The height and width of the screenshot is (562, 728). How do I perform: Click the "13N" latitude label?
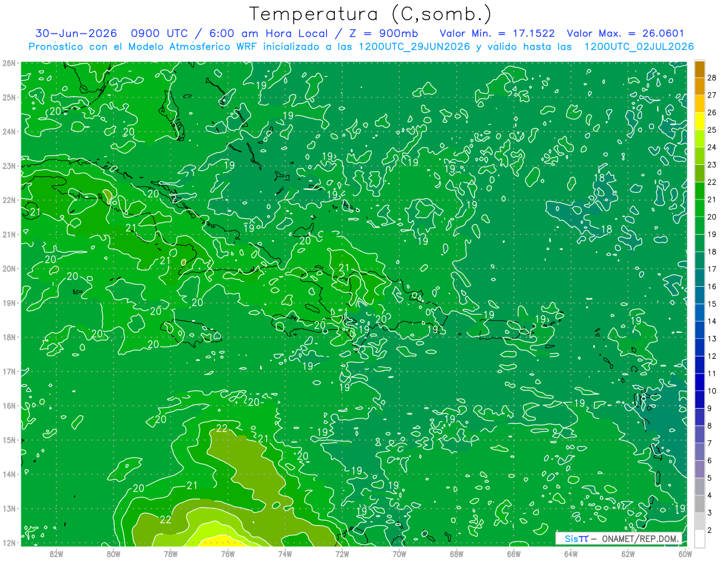click(x=9, y=508)
